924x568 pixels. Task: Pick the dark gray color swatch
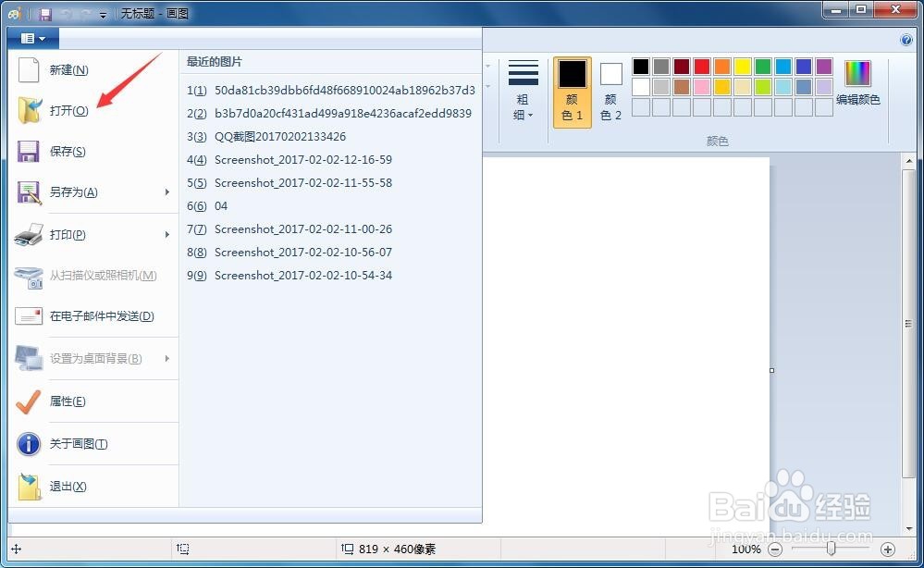pyautogui.click(x=661, y=66)
